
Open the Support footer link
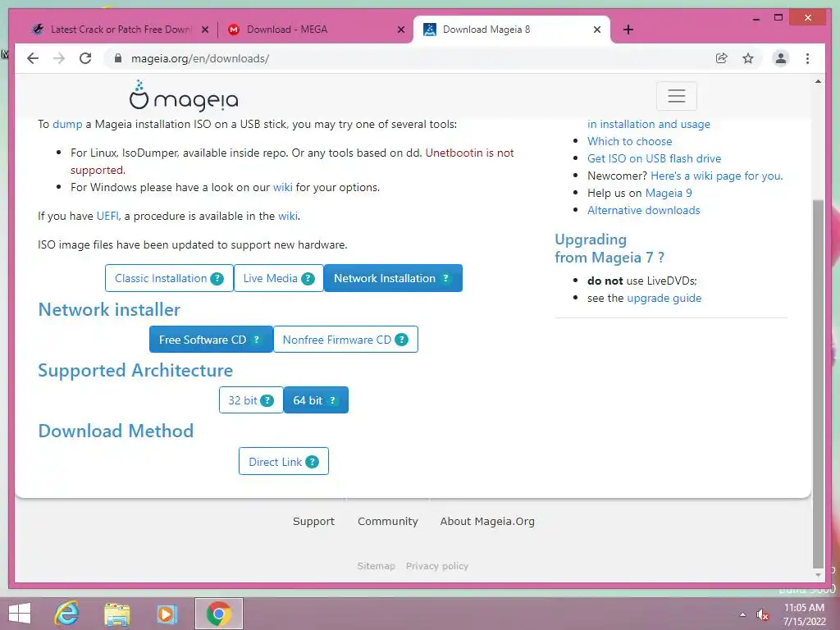click(313, 521)
